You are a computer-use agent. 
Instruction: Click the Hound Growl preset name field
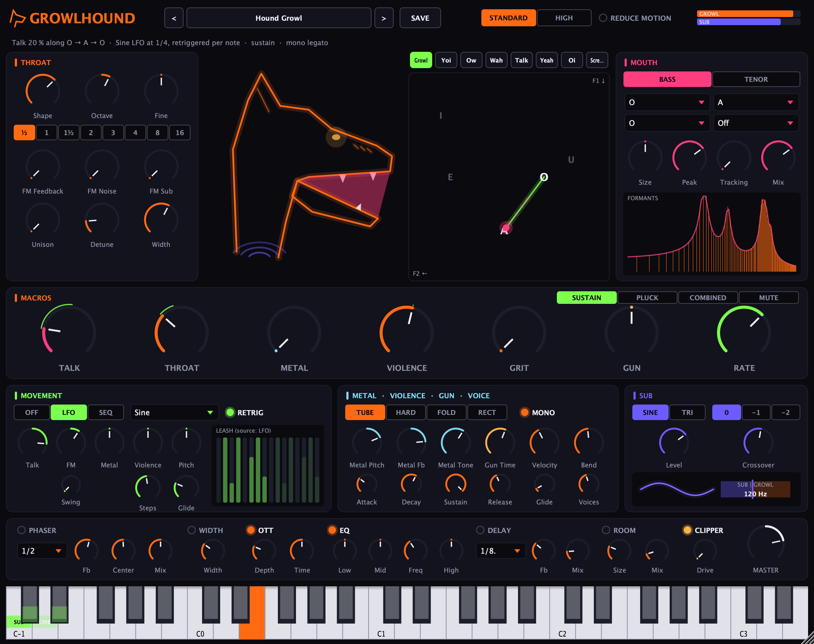279,18
